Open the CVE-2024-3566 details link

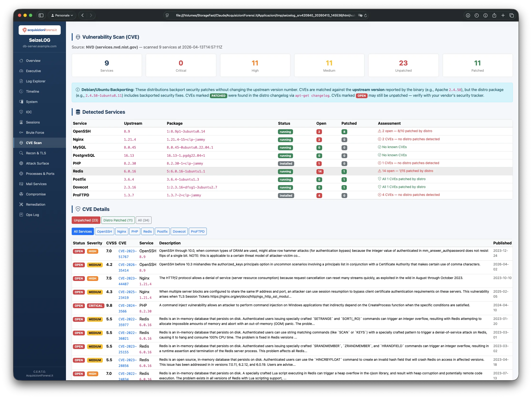[127, 308]
